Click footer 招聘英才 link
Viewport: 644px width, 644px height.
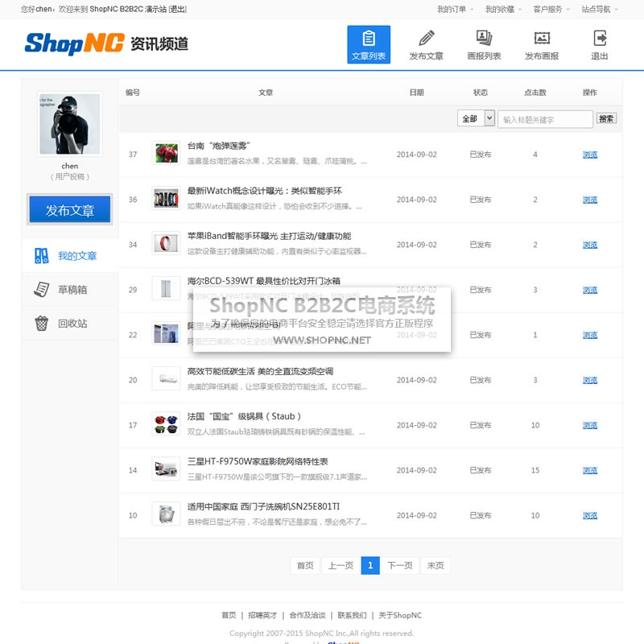(262, 615)
